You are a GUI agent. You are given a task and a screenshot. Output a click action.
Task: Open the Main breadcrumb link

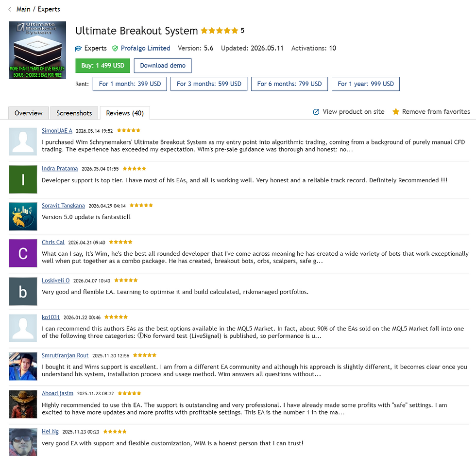23,9
